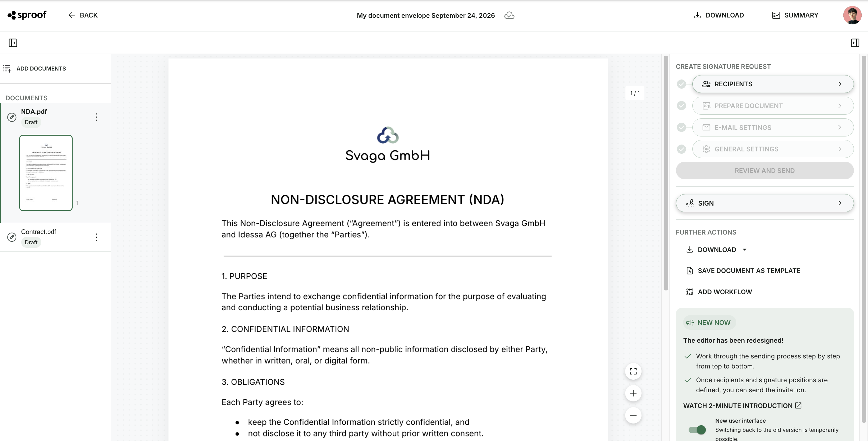Click ADD WORKFLOW
This screenshot has width=868, height=441.
(x=719, y=292)
